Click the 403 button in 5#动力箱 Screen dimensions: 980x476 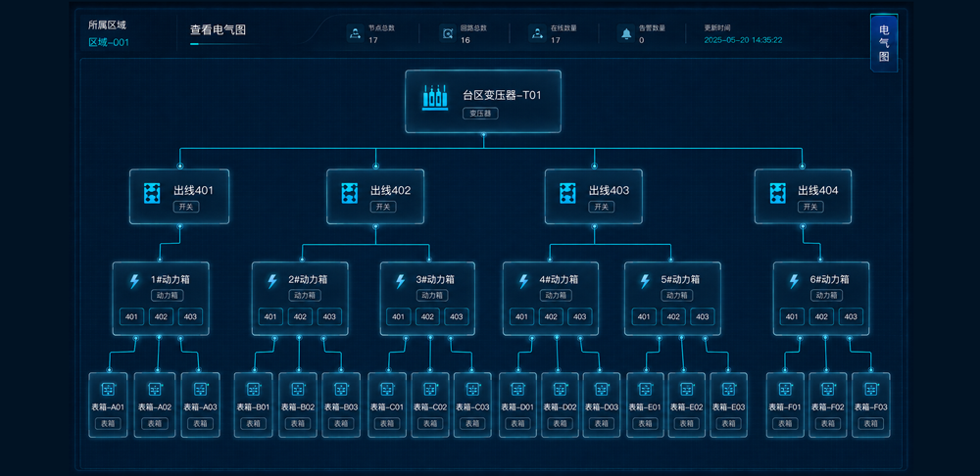(703, 316)
